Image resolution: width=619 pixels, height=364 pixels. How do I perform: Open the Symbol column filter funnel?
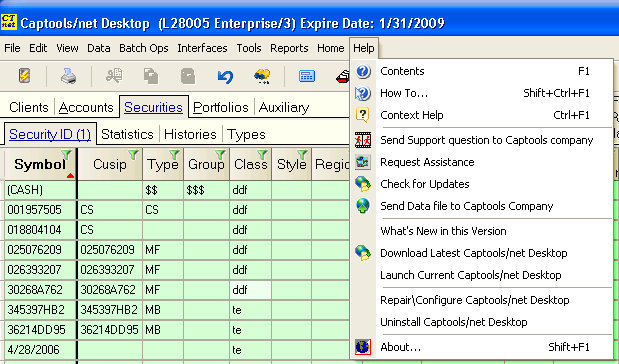pos(66,154)
